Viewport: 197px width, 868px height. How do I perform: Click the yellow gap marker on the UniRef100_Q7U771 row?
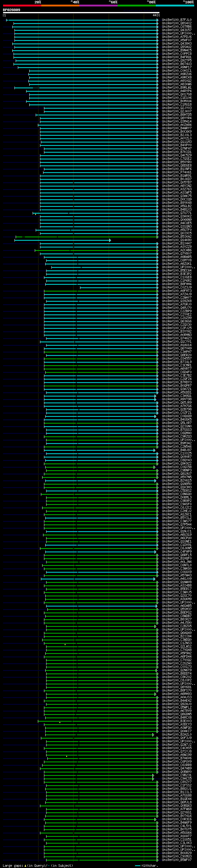[35, 214]
